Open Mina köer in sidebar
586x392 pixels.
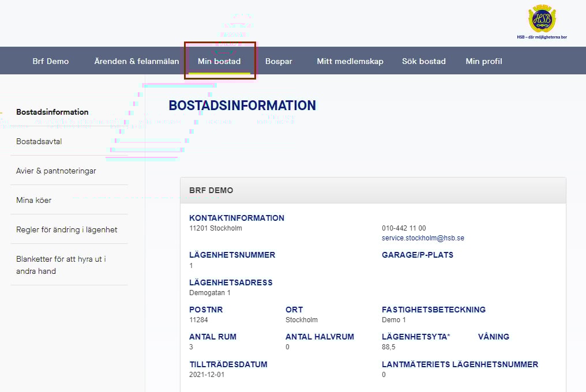34,200
